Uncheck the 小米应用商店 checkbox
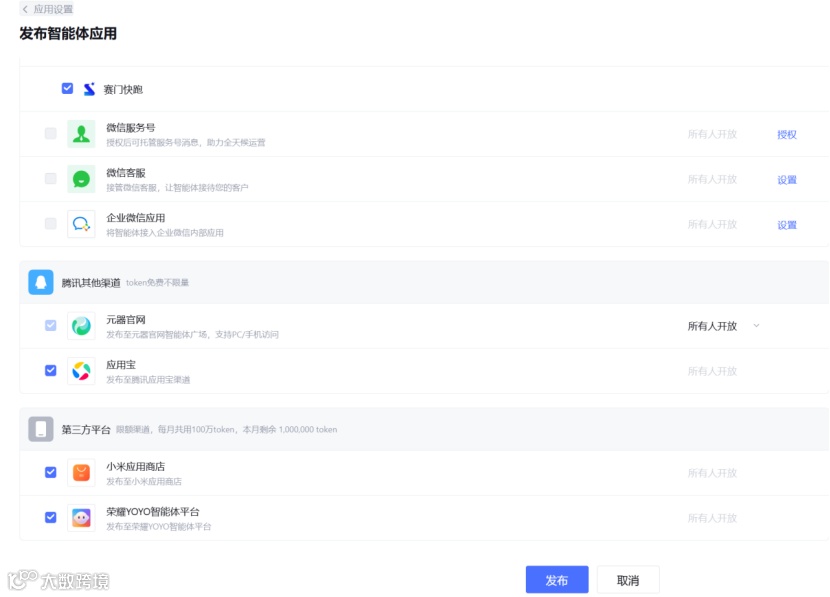Screen dimensions: 830x597 [x=51, y=472]
